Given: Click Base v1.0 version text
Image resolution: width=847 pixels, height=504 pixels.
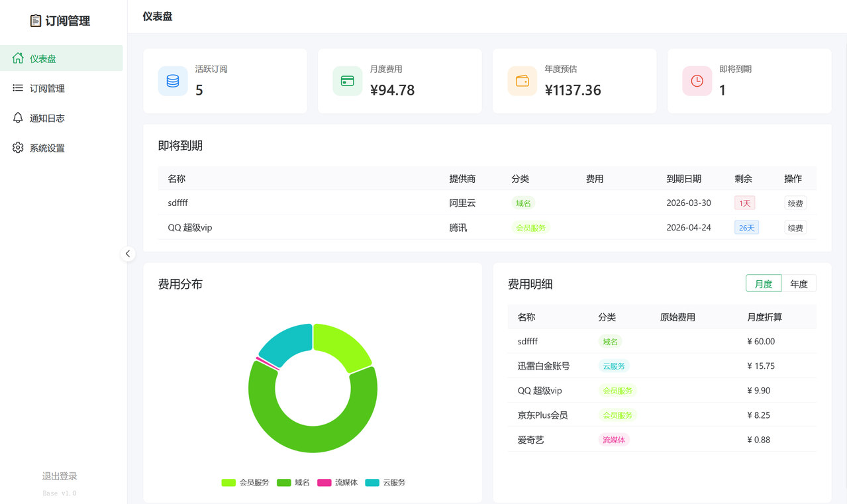Looking at the screenshot, I should pos(60,493).
